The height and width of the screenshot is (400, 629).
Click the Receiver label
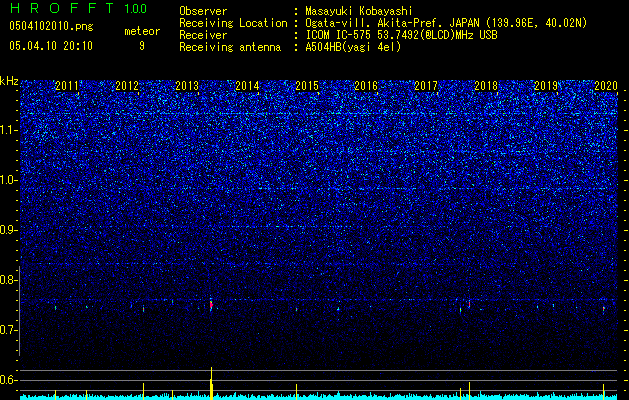203,35
